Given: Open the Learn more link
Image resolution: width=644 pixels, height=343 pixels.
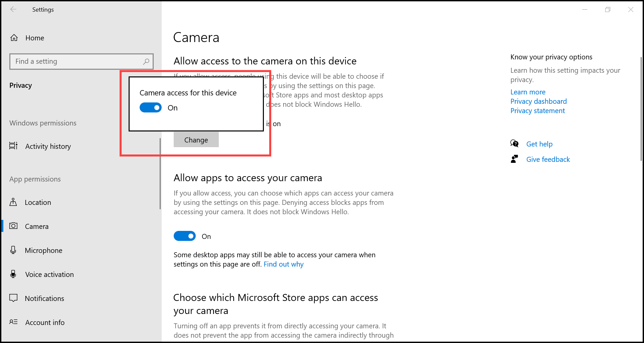Looking at the screenshot, I should click(528, 92).
